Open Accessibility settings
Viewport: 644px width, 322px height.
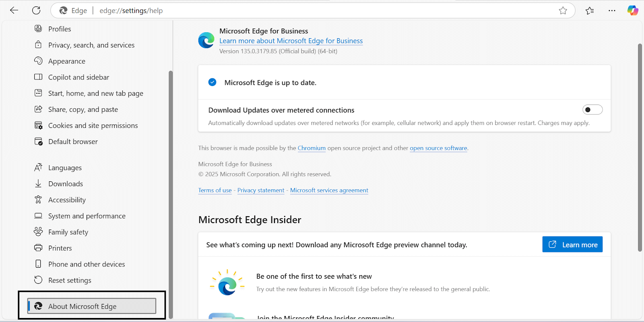tap(67, 200)
